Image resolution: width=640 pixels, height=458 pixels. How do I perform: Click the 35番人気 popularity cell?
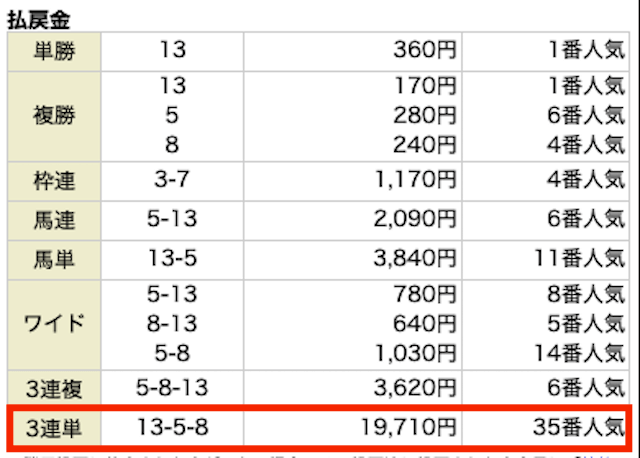tap(579, 427)
